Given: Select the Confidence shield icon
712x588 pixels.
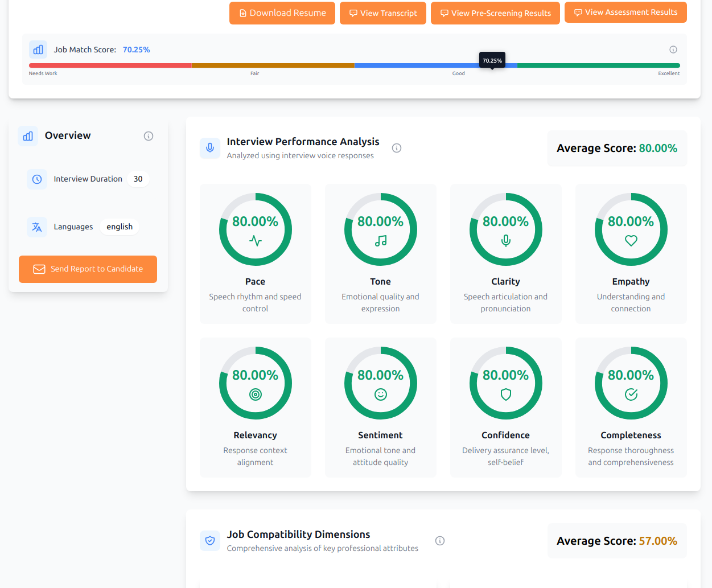Looking at the screenshot, I should [505, 394].
